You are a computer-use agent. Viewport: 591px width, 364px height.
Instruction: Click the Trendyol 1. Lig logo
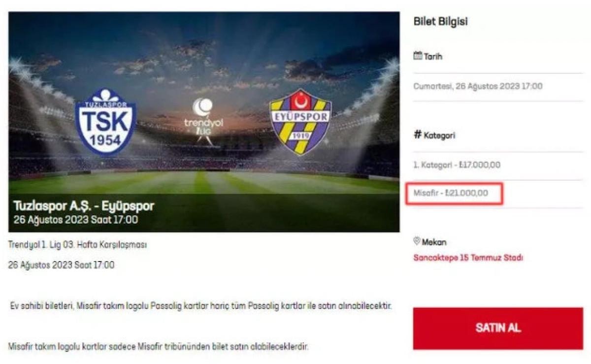203,121
